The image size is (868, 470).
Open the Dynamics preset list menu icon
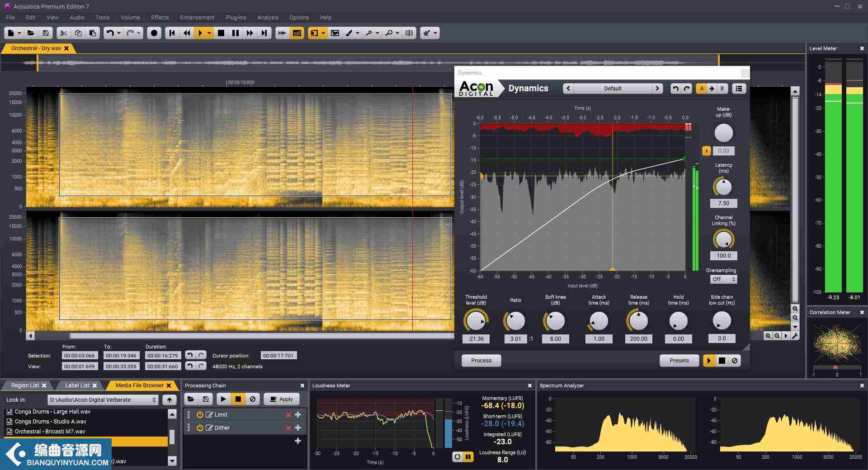739,89
